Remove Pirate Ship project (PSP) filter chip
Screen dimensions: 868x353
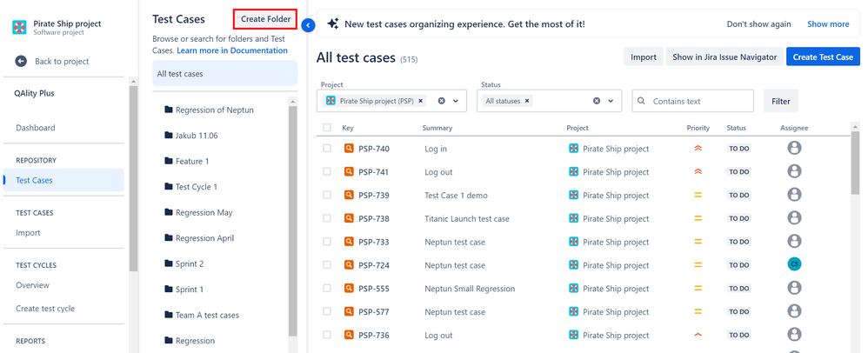coord(421,101)
